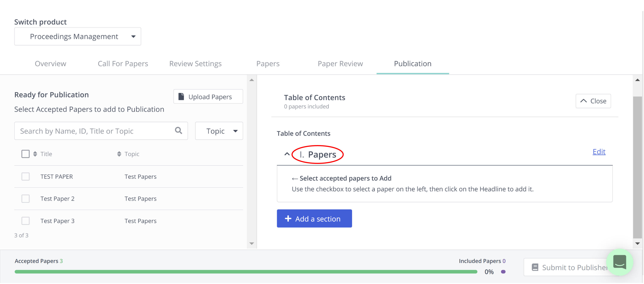The image size is (644, 284).
Task: Click the Edit link for the Papers section
Action: point(599,152)
